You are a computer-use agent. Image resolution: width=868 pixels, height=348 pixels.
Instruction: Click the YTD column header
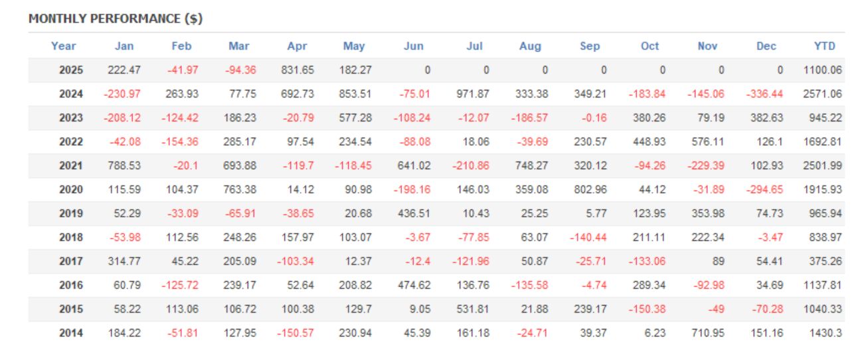click(824, 46)
